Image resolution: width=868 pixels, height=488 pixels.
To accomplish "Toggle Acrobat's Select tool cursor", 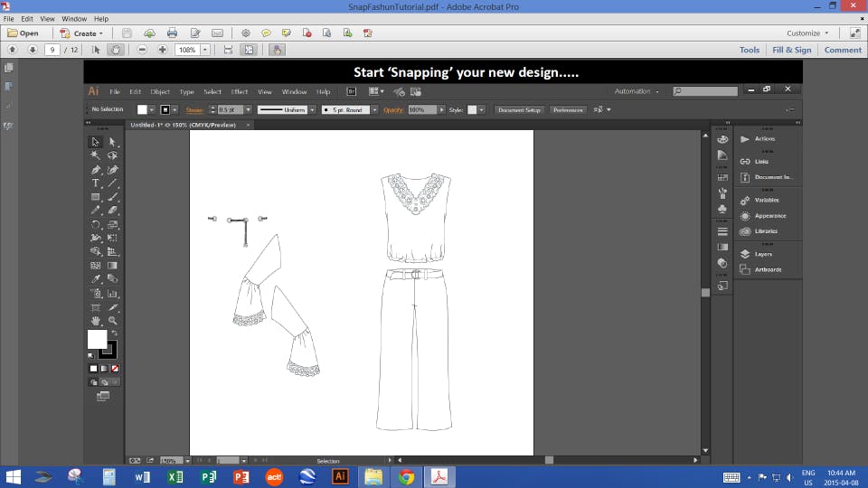I will (96, 50).
